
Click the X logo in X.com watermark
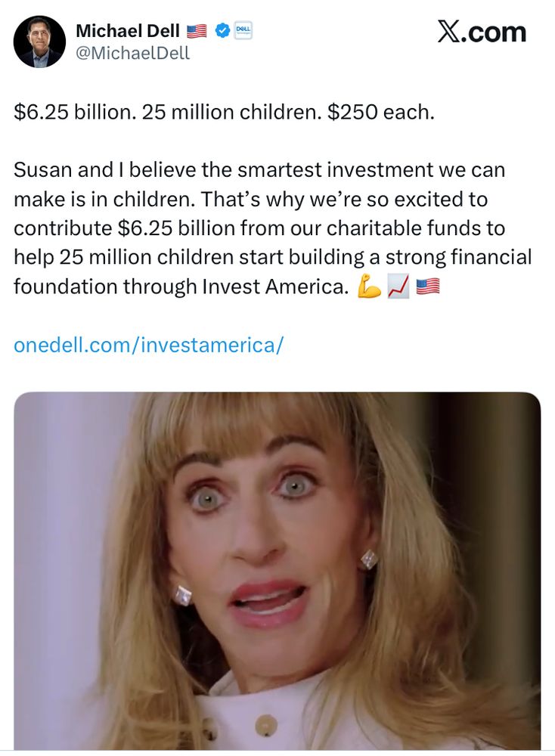click(452, 32)
